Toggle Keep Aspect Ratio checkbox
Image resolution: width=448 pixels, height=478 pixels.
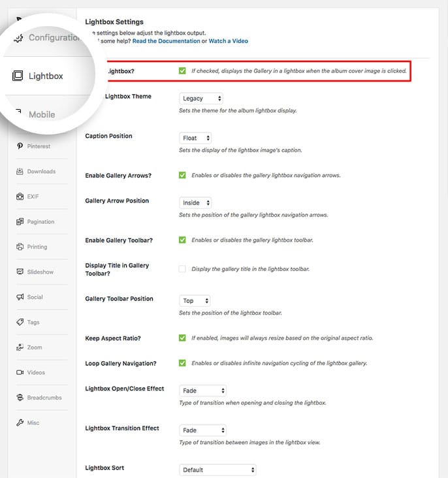coord(182,338)
